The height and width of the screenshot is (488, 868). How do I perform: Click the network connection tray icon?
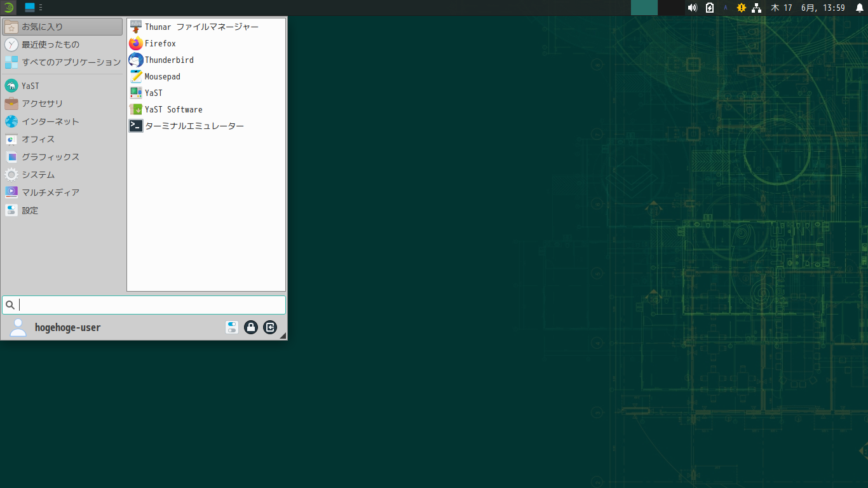(x=756, y=8)
